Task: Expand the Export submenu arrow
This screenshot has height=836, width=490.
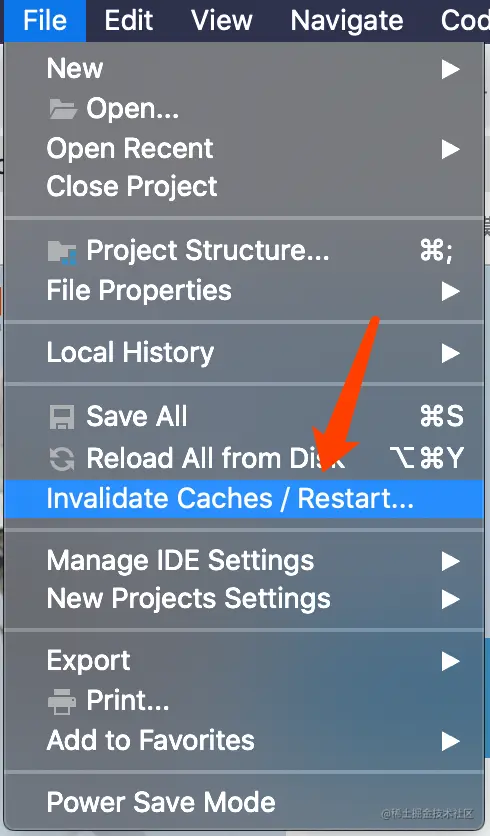Action: (x=451, y=662)
